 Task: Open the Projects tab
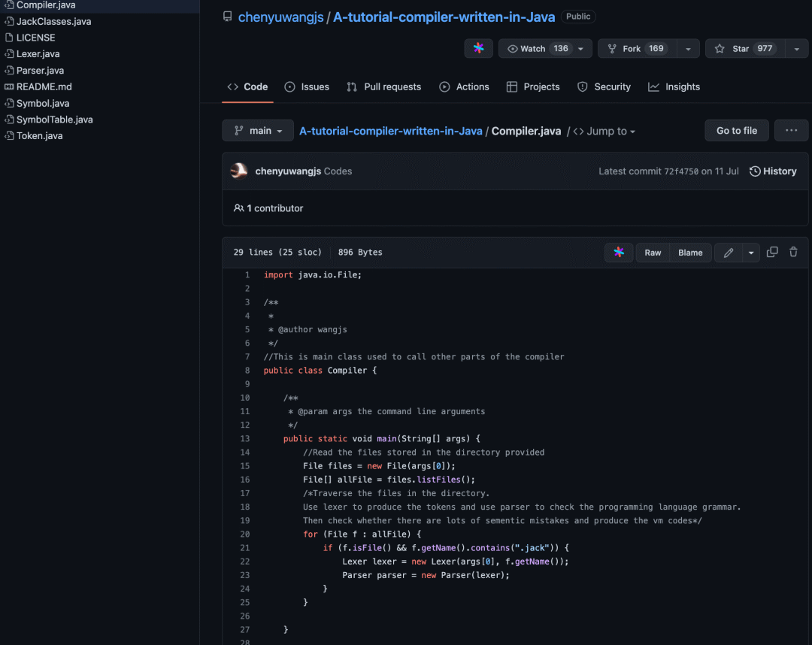pyautogui.click(x=533, y=87)
